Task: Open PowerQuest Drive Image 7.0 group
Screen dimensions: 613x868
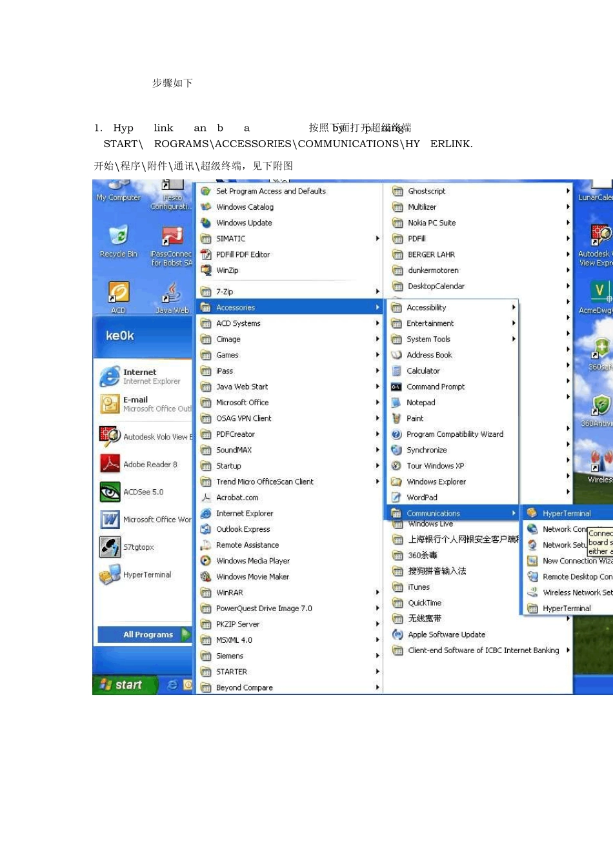Action: point(288,608)
